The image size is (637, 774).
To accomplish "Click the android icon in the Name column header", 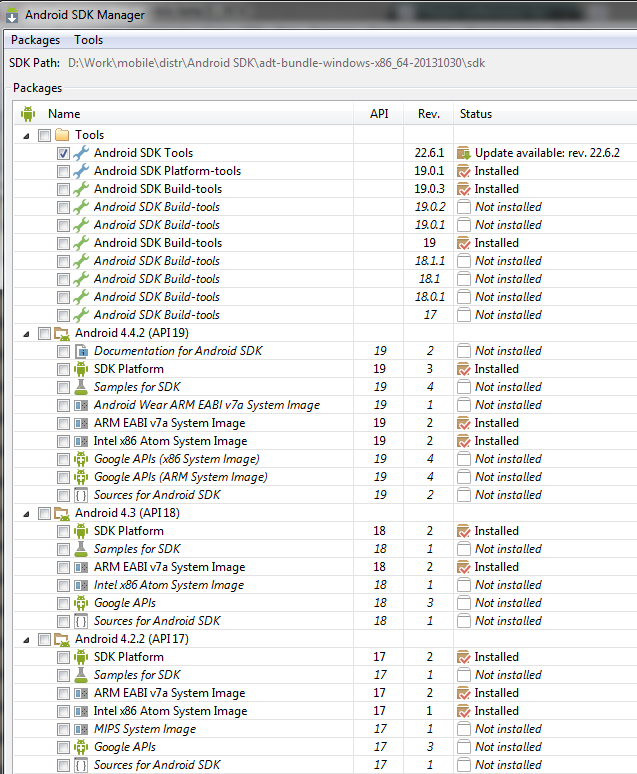I will tap(28, 114).
